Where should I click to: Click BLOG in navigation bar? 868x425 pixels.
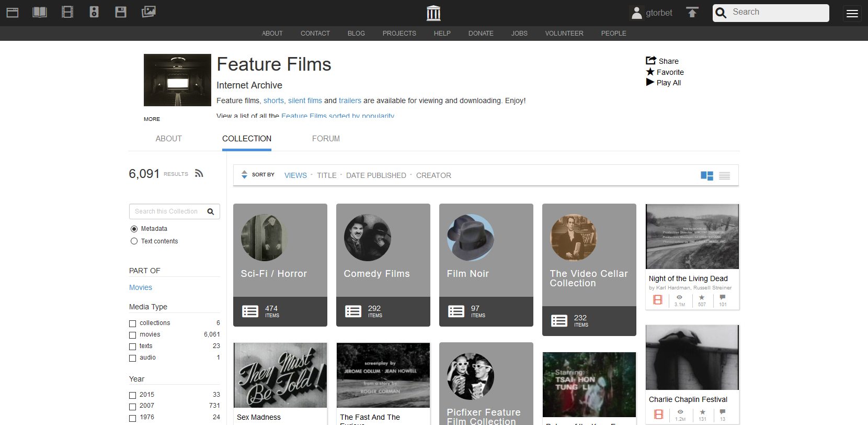356,33
